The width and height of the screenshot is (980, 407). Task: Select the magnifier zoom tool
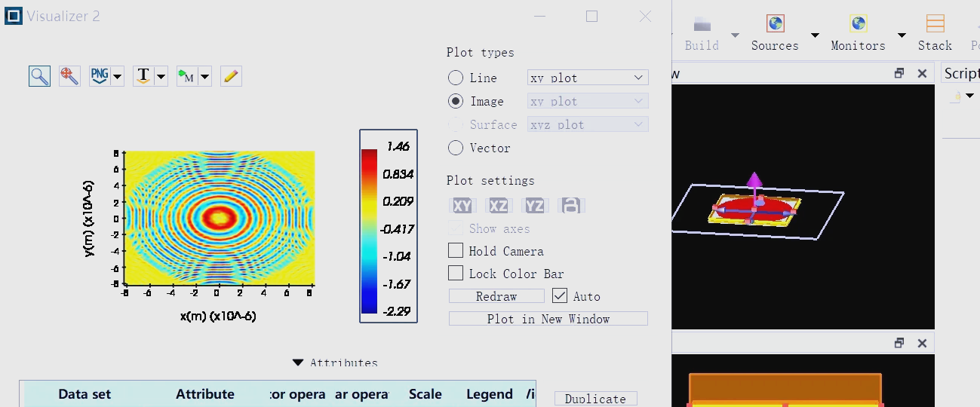pos(40,76)
